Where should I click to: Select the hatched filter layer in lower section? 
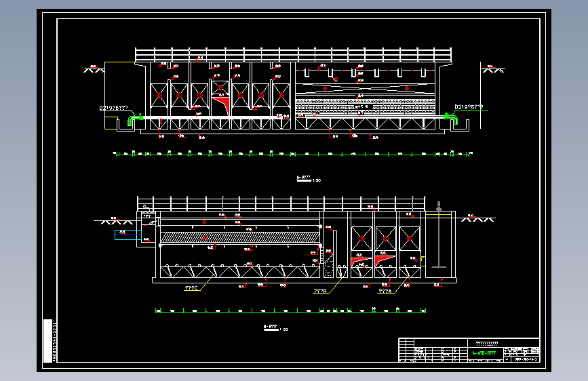click(x=240, y=237)
